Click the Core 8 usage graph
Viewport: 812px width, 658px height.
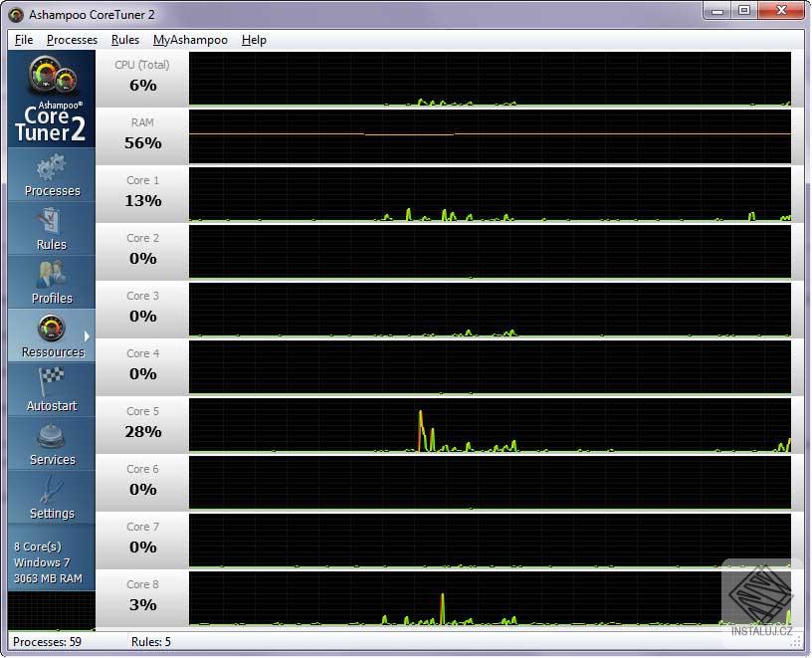click(490, 598)
